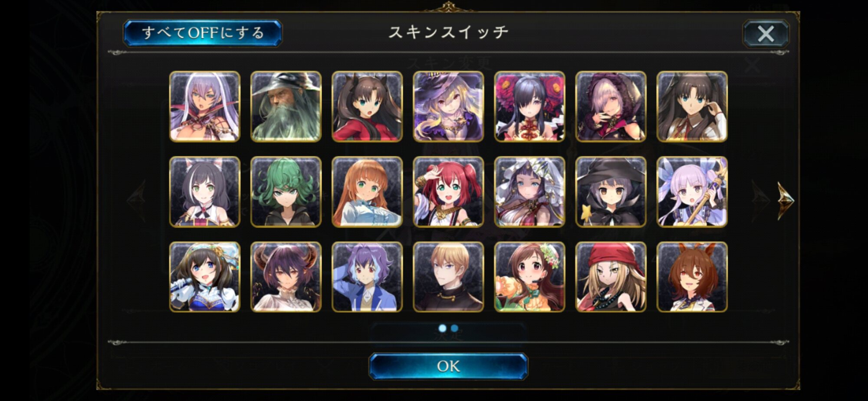Toggle the bridal veil character skin

tap(529, 192)
